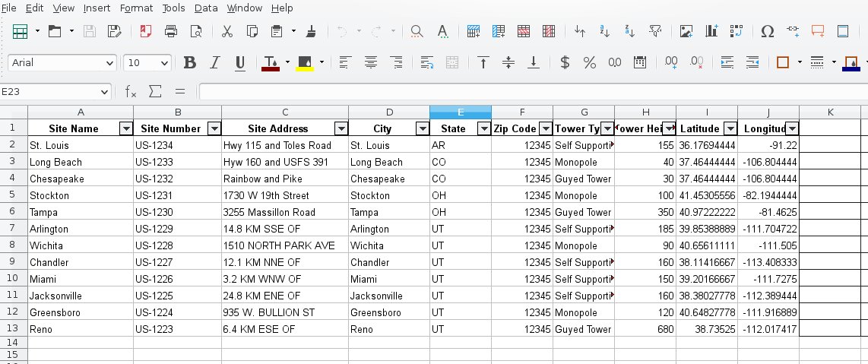This screenshot has height=364, width=868.
Task: Click the Clone Formatting paintbrush icon
Action: (311, 31)
